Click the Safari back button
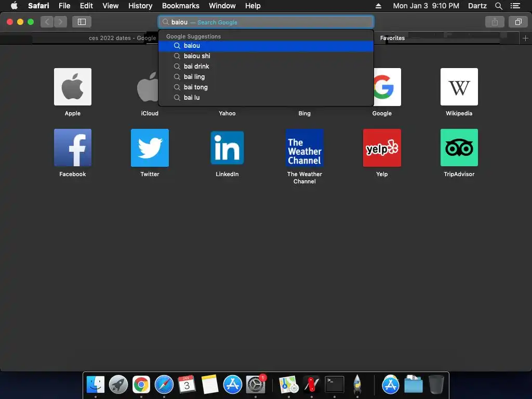 click(47, 22)
